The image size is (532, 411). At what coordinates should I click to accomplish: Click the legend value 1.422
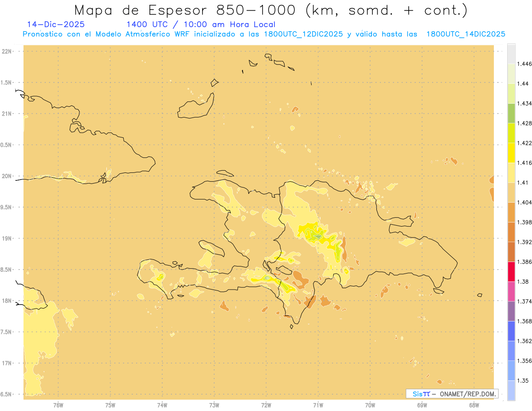524,143
